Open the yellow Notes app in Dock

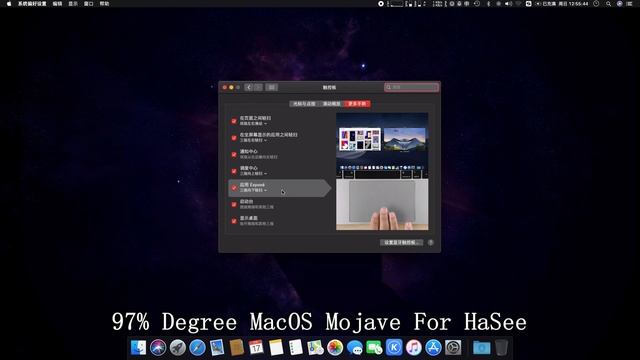pyautogui.click(x=276, y=348)
